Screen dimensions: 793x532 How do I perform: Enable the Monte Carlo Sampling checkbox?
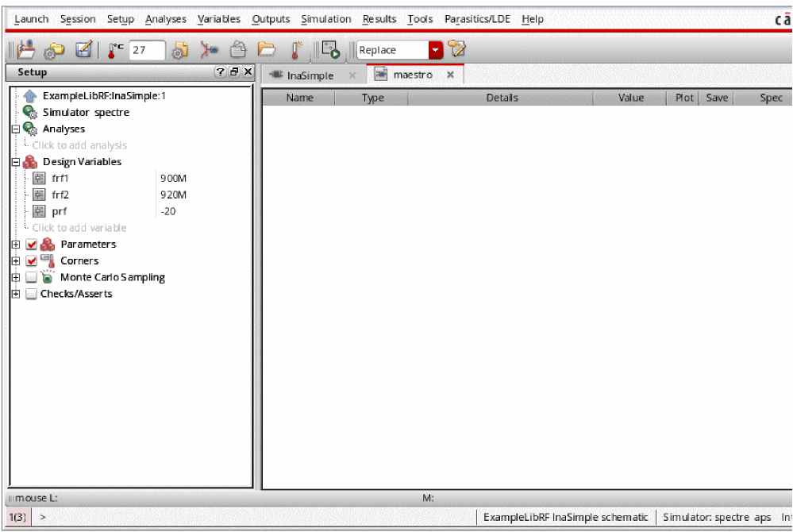point(31,278)
